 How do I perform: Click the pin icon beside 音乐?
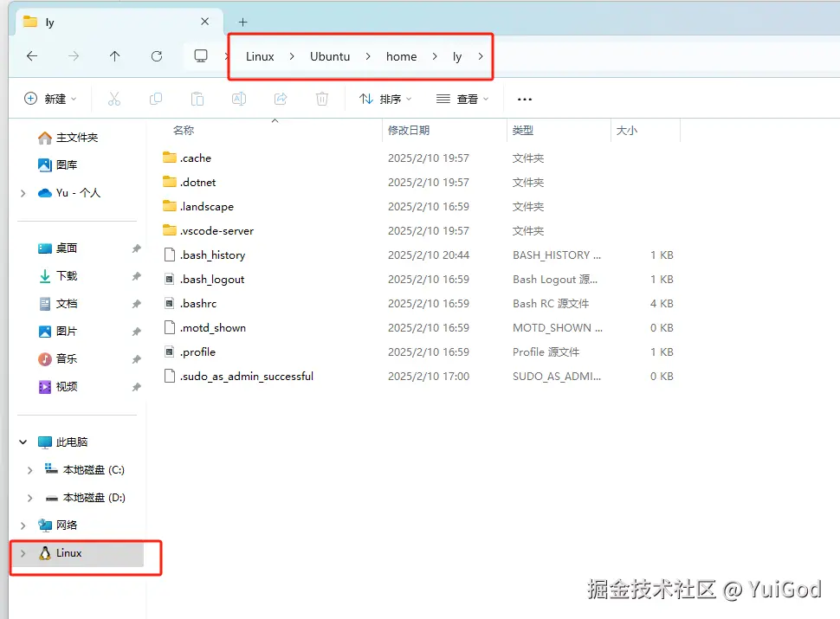coord(137,359)
